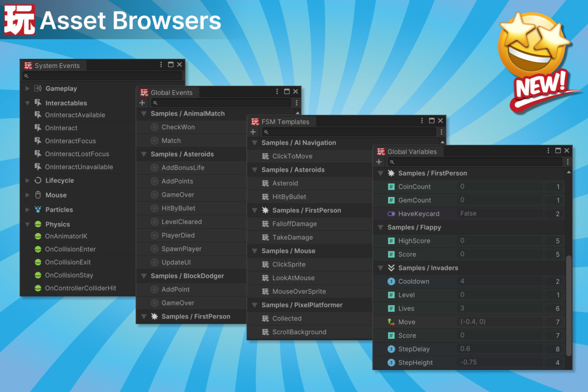Click the Global Events search field
The height and width of the screenshot is (392, 588).
221,103
